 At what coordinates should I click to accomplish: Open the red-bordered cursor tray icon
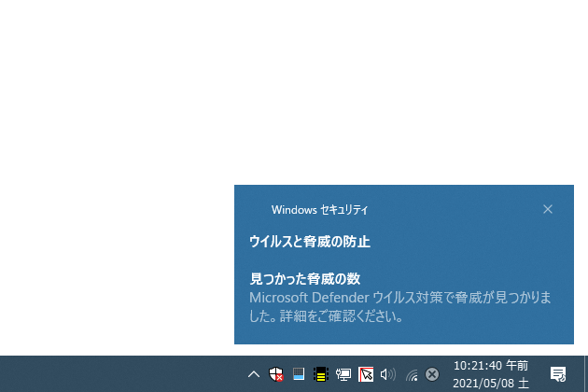[366, 374]
